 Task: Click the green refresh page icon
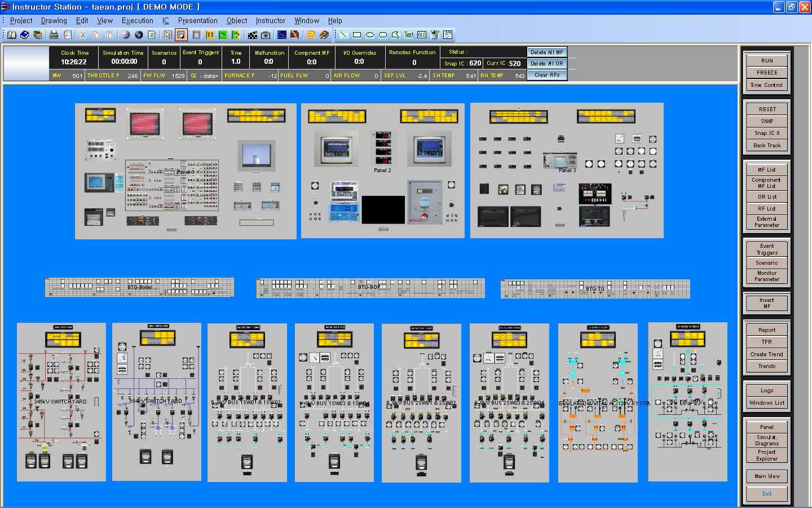click(152, 35)
